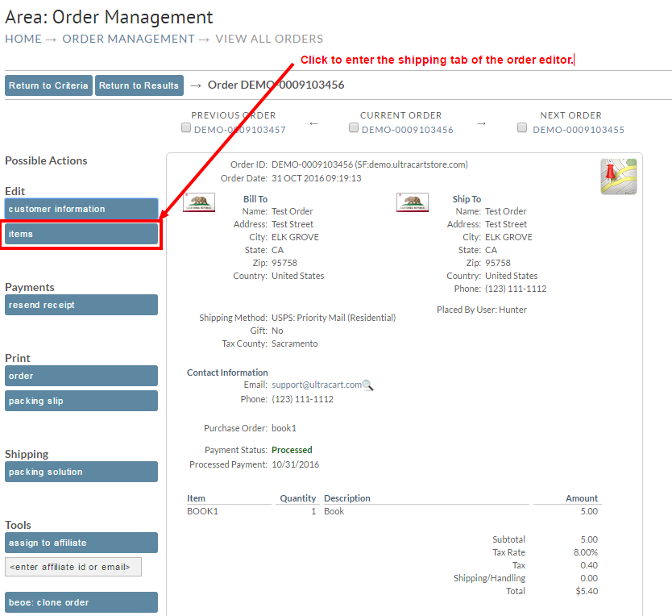Check the previous order DEMO-0009103457 checkbox
This screenshot has height=616, width=672.
coord(186,127)
